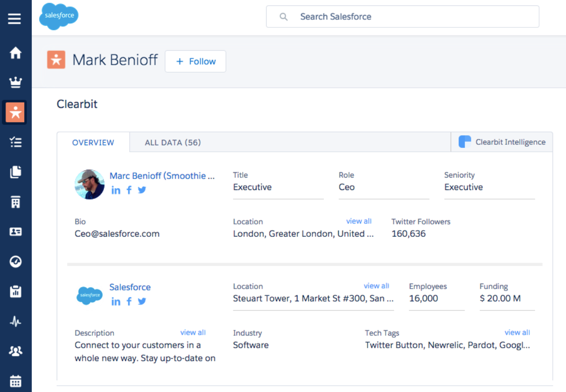The image size is (566, 392).
Task: Click the Employees value 16,000
Action: (423, 298)
